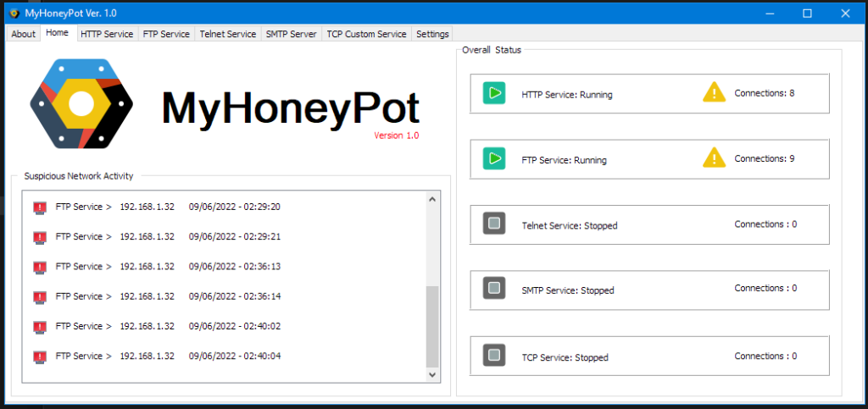
Task: Click "Connections : 0" in Telnet Service row
Action: point(765,224)
